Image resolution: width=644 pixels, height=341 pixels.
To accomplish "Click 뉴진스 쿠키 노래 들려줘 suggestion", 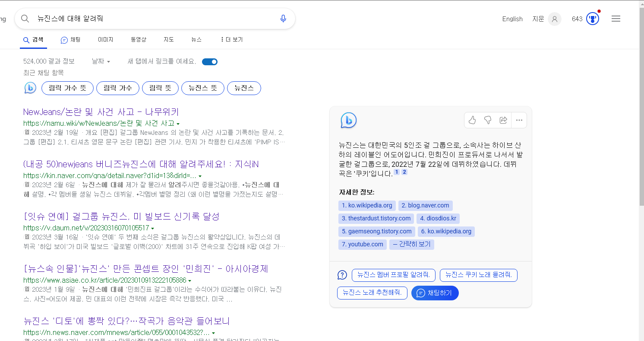I will 479,275.
